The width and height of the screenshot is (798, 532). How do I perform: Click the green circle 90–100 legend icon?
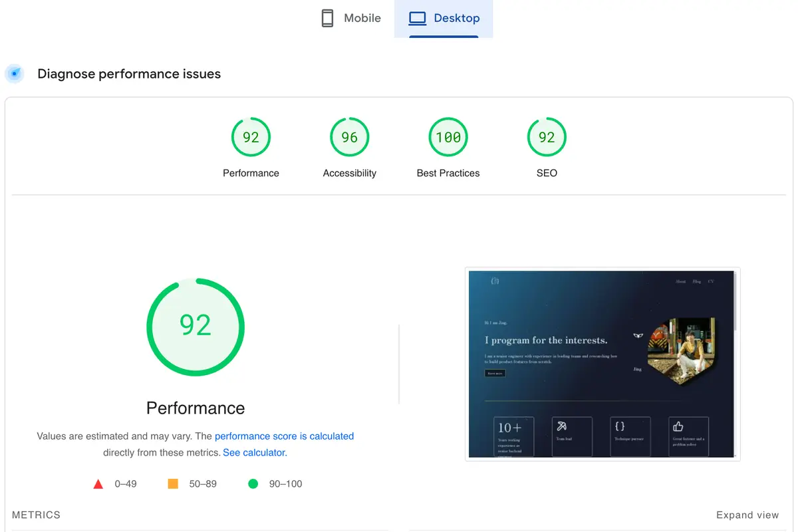[253, 484]
